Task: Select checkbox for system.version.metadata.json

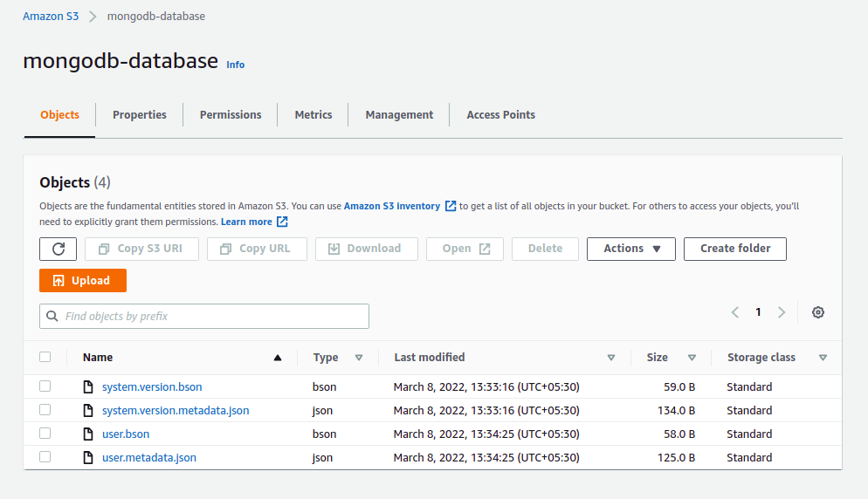Action: coord(45,410)
